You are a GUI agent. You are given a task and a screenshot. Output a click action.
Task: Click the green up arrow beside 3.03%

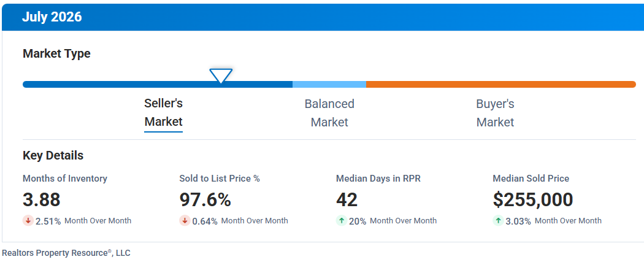[x=498, y=220]
